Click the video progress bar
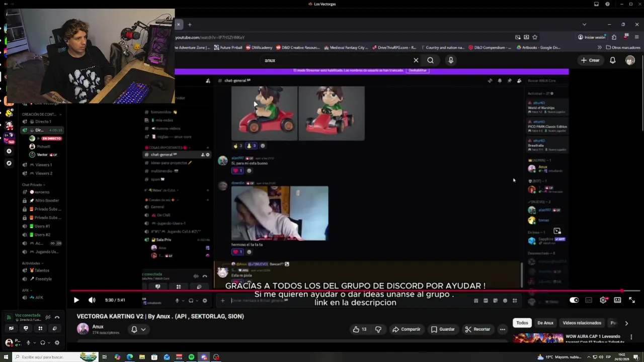Image resolution: width=644 pixels, height=362 pixels. tap(355, 291)
